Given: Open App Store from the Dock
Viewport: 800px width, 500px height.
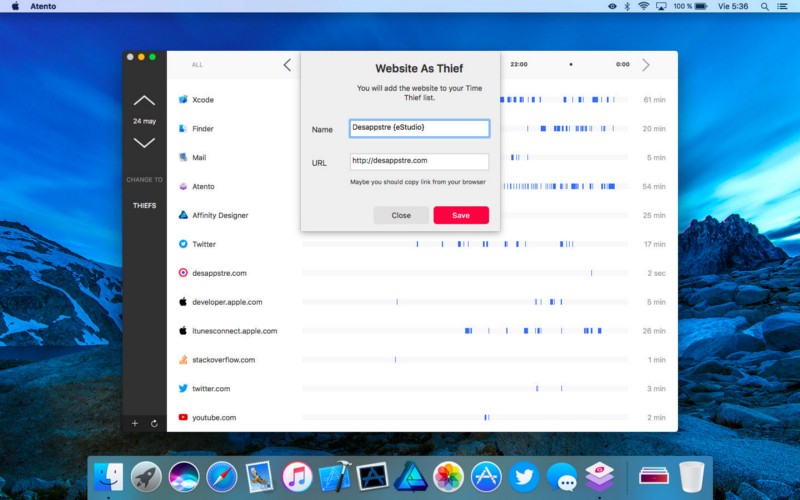Looking at the screenshot, I should (486, 477).
